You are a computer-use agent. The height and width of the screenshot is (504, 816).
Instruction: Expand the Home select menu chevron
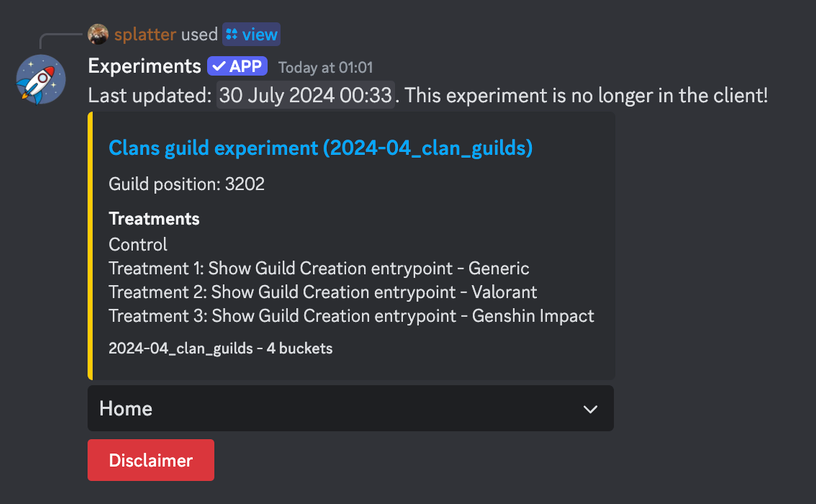[x=590, y=409]
